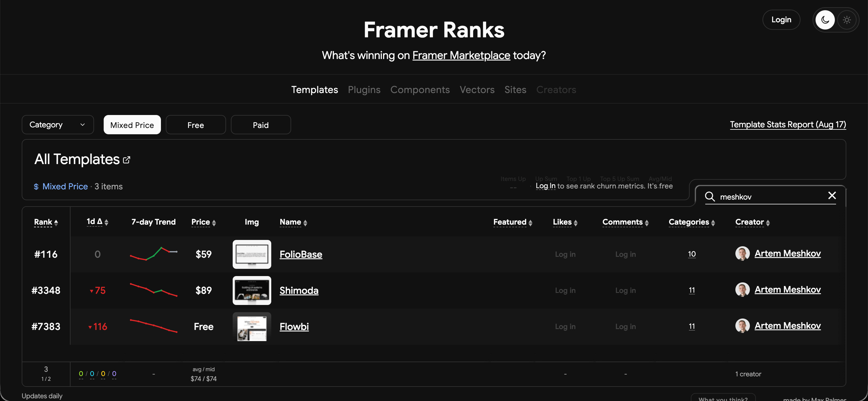The image size is (868, 401).
Task: Open Artem Meshkov link in Flowbi row
Action: point(788,325)
